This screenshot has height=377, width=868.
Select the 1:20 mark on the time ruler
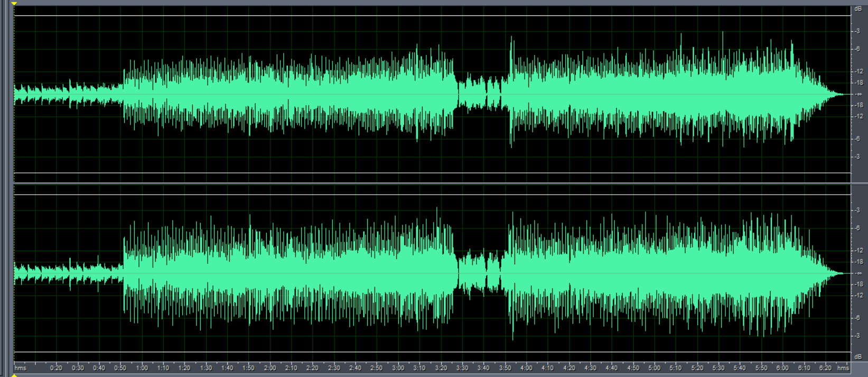(x=184, y=368)
